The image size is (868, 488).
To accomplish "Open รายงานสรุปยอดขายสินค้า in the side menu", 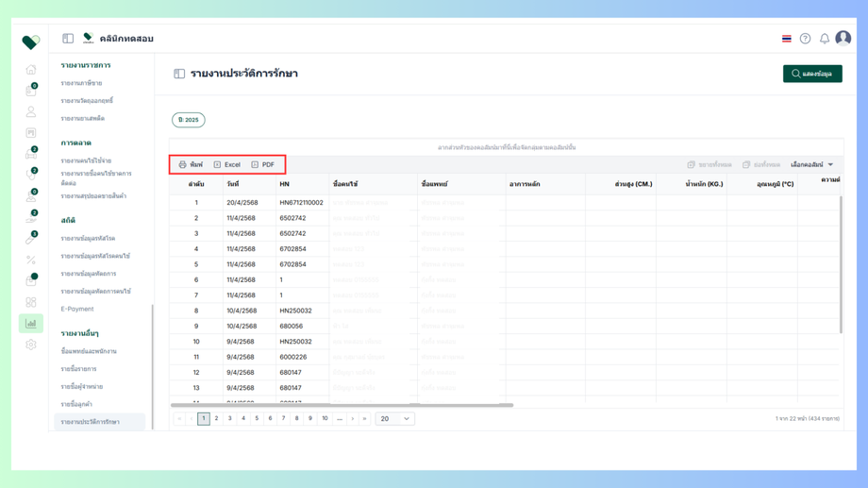I will click(93, 196).
